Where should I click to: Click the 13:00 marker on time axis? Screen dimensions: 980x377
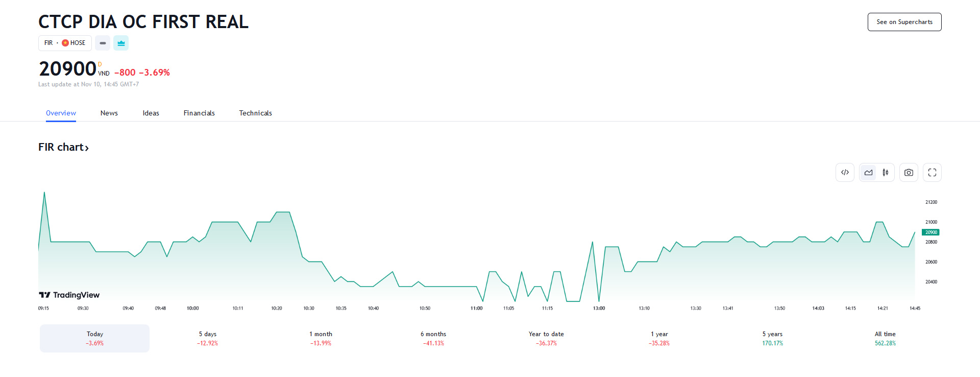[599, 309]
